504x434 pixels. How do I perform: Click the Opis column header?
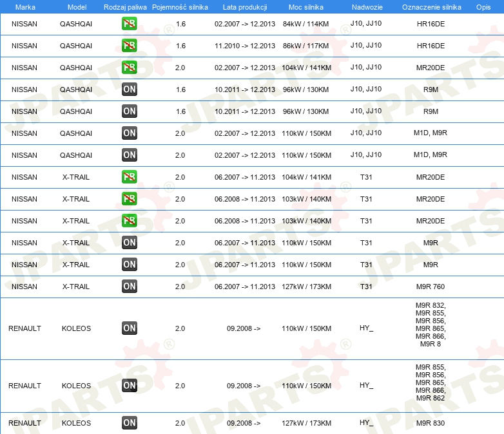coord(483,7)
